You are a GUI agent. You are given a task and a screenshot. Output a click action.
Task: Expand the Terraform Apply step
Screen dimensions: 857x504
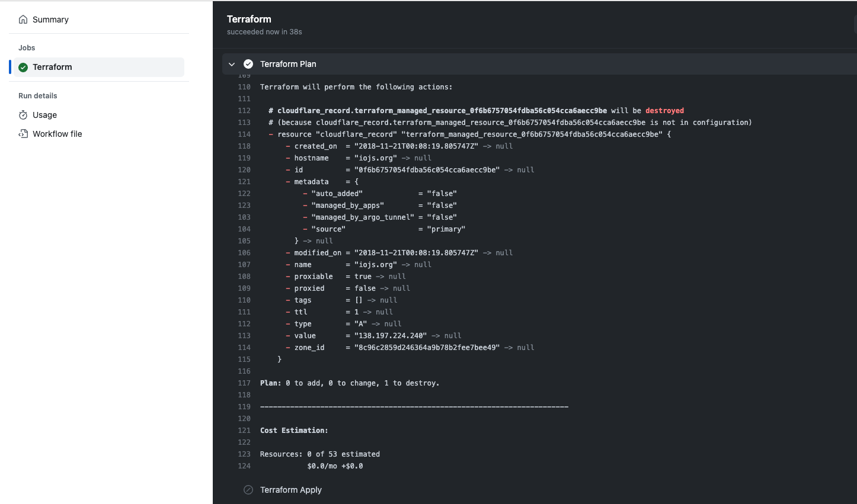coord(291,490)
